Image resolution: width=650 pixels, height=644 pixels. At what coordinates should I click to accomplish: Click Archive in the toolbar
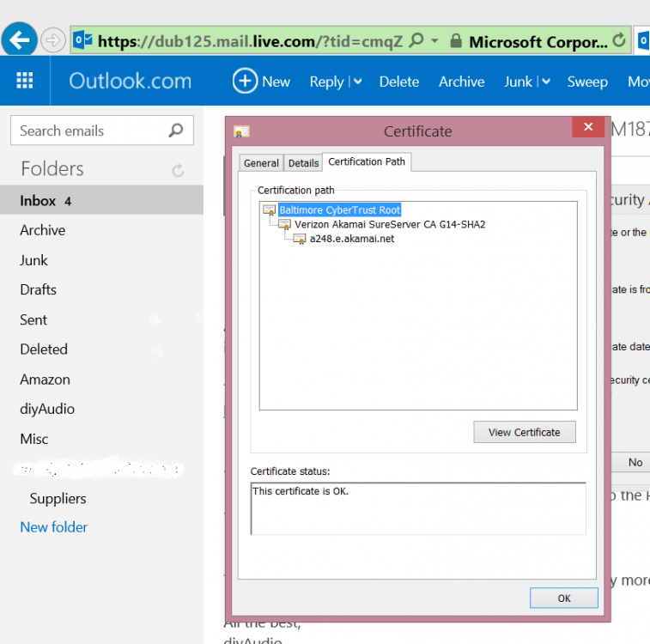(x=461, y=82)
